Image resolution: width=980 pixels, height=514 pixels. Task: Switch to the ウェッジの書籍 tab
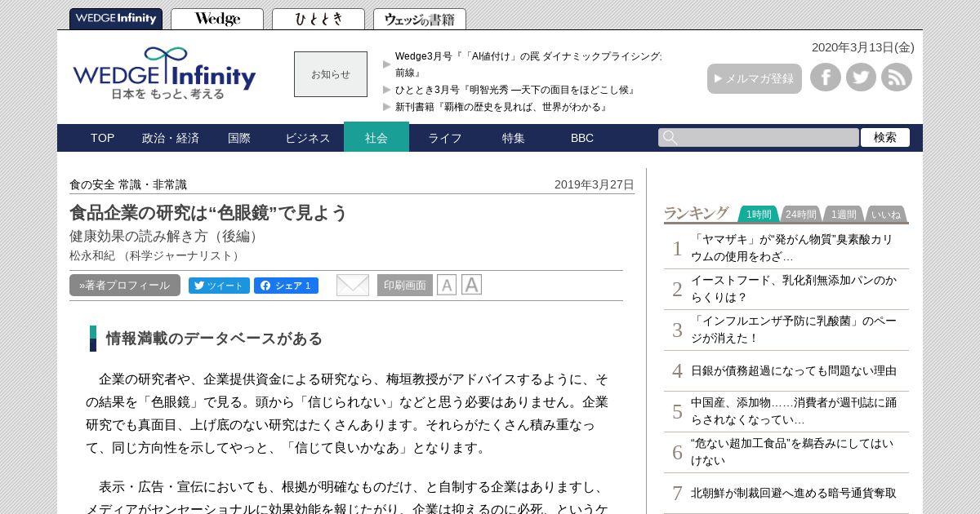point(420,19)
